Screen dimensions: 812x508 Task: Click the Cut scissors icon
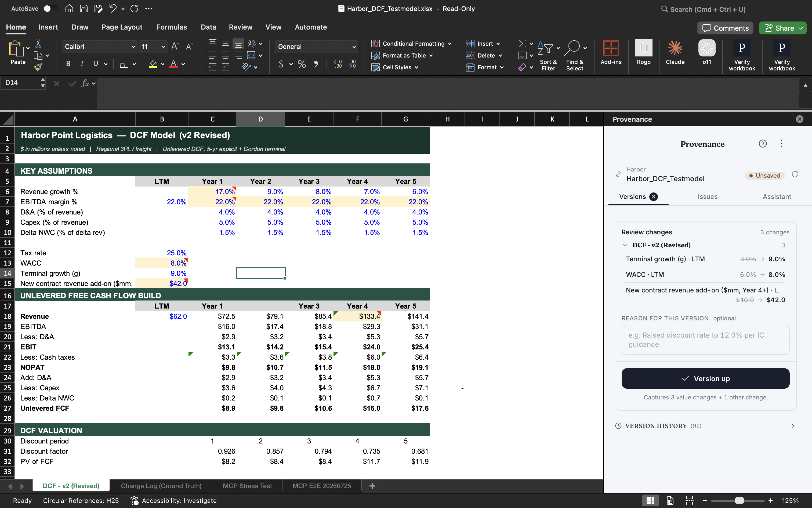click(x=38, y=44)
